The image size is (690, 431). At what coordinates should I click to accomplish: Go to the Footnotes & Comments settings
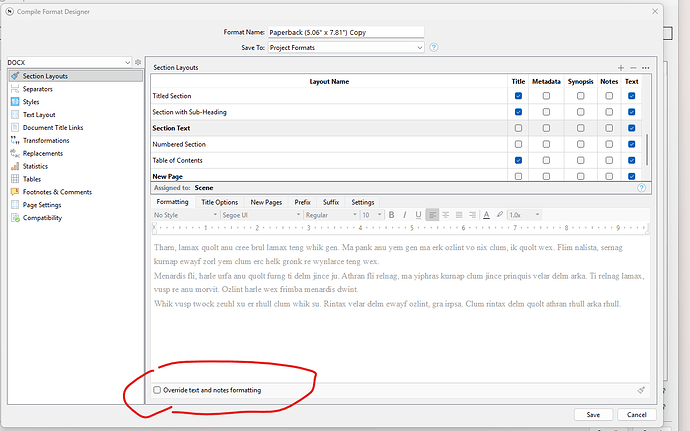[57, 192]
